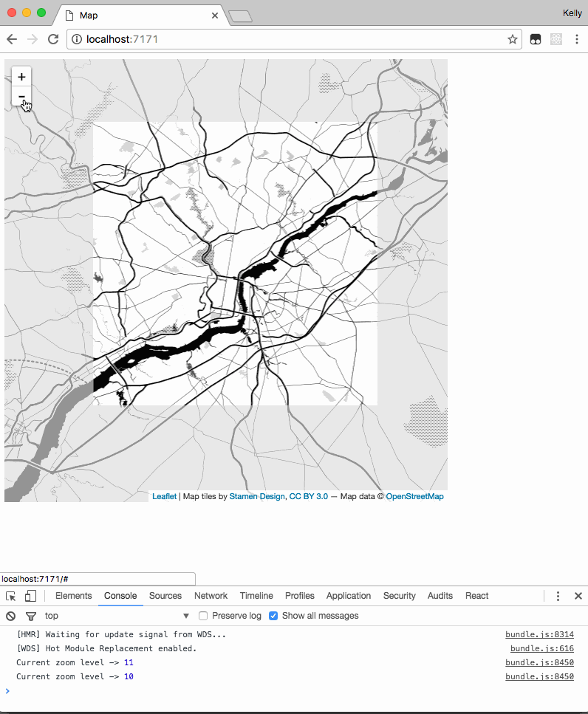Zoom out the map with minus button
The height and width of the screenshot is (714, 588).
[21, 96]
